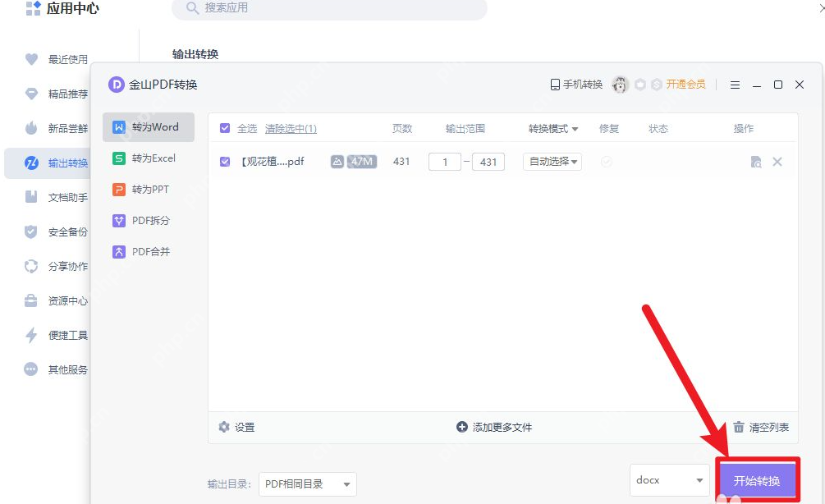The width and height of the screenshot is (825, 504).
Task: Open the PDF拆分 tool
Action: pyautogui.click(x=150, y=220)
